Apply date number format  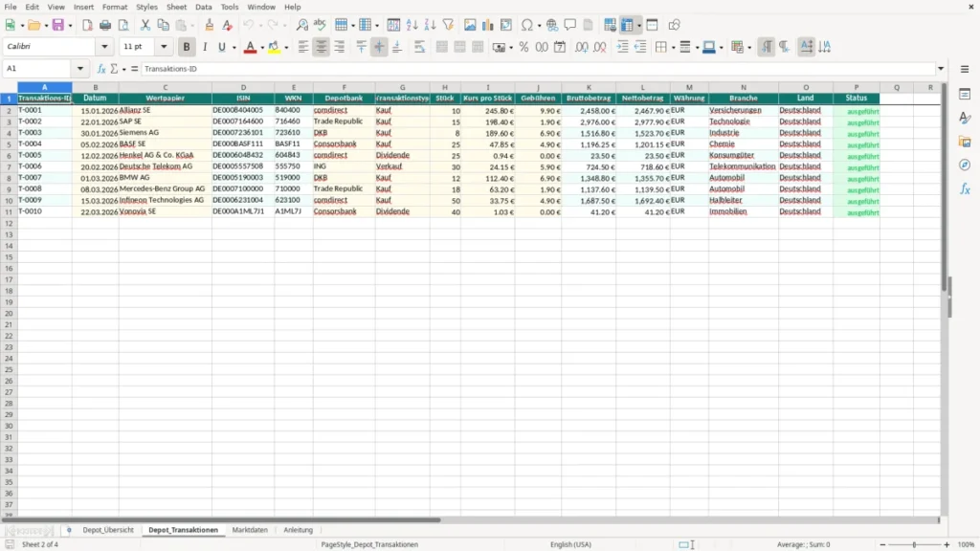click(560, 47)
